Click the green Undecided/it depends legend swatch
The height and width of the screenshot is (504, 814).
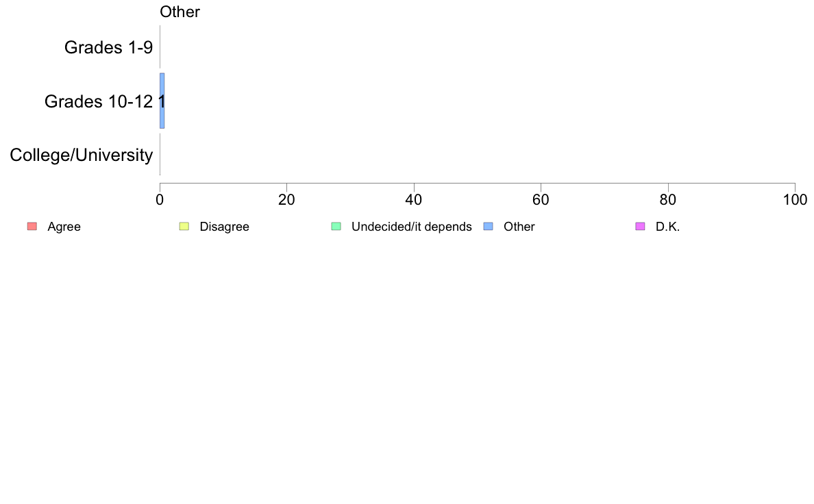click(336, 226)
